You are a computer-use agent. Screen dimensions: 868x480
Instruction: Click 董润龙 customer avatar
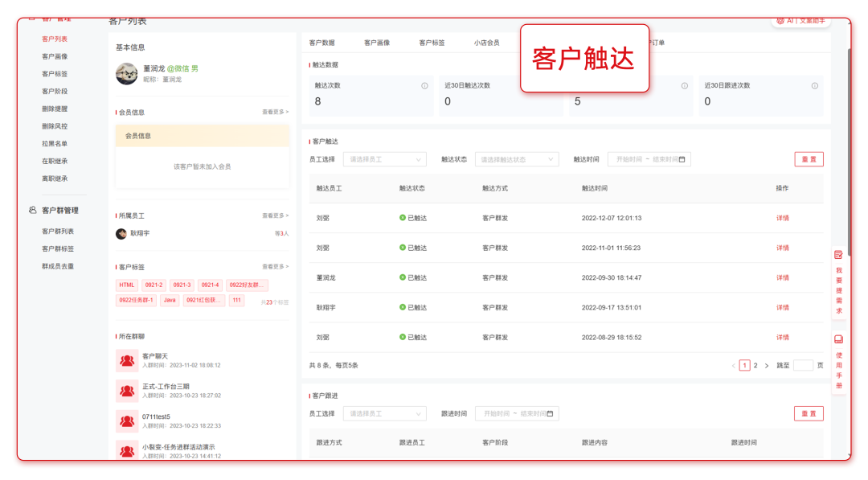pos(126,73)
